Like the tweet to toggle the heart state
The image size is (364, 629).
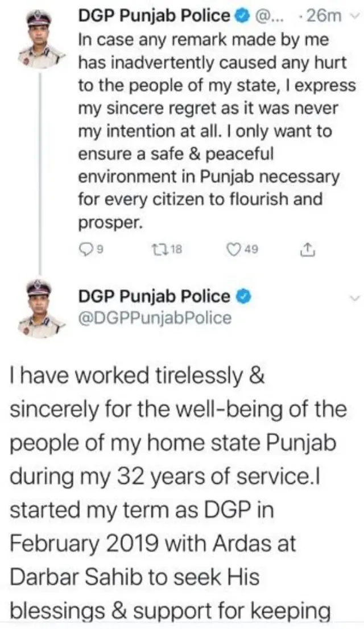[233, 247]
